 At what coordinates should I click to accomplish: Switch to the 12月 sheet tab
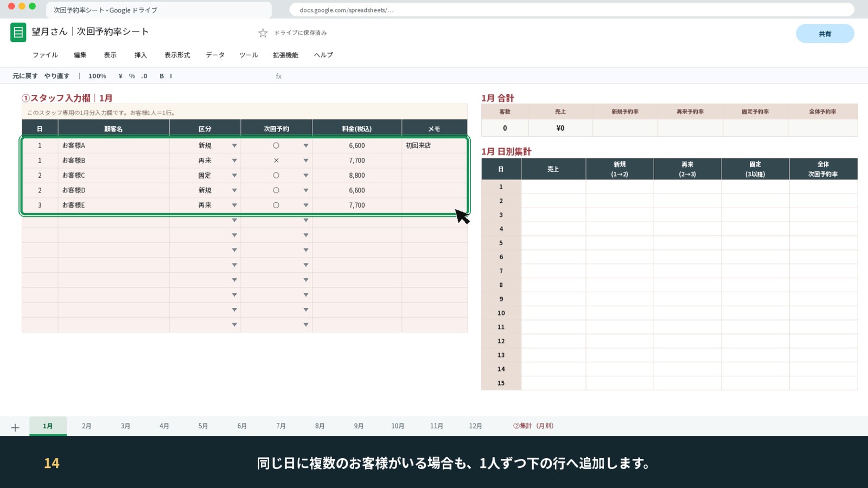click(x=475, y=426)
